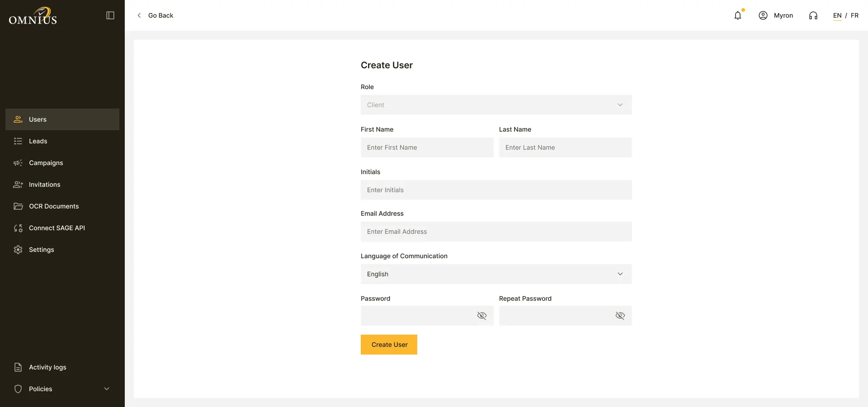Open the Language of Communication dropdown
The height and width of the screenshot is (407, 868).
tap(496, 274)
